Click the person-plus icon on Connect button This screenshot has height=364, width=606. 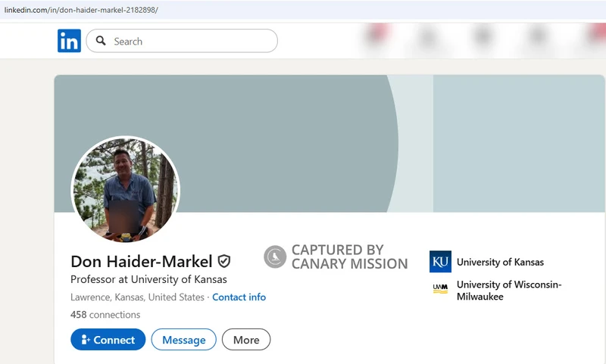[x=86, y=340]
